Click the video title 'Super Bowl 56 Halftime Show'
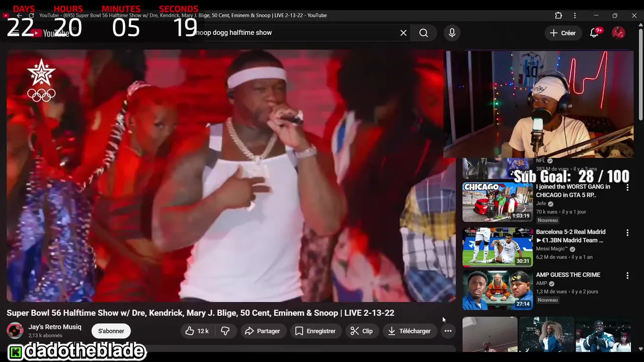Screen dimensions: 644x362 pos(200,313)
